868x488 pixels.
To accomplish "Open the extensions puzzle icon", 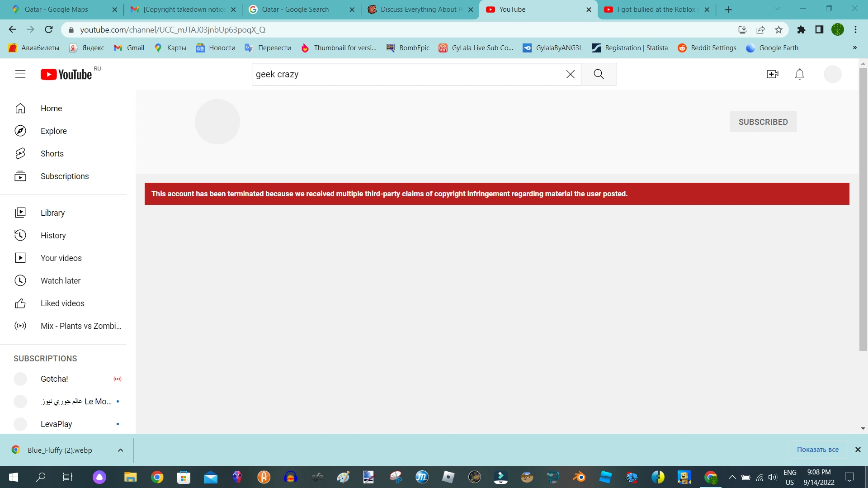I will 802,29.
